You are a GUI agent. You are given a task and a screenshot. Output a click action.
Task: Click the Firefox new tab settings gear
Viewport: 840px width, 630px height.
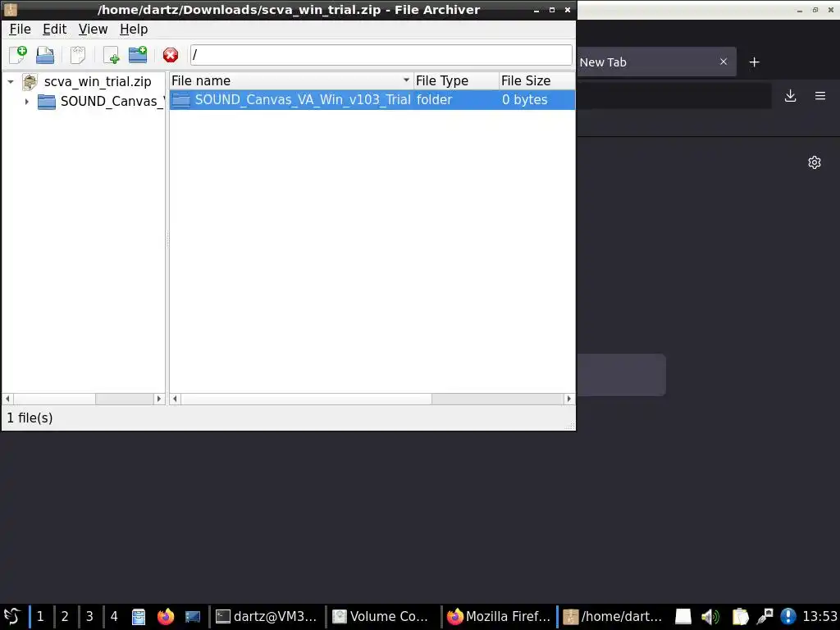[815, 162]
